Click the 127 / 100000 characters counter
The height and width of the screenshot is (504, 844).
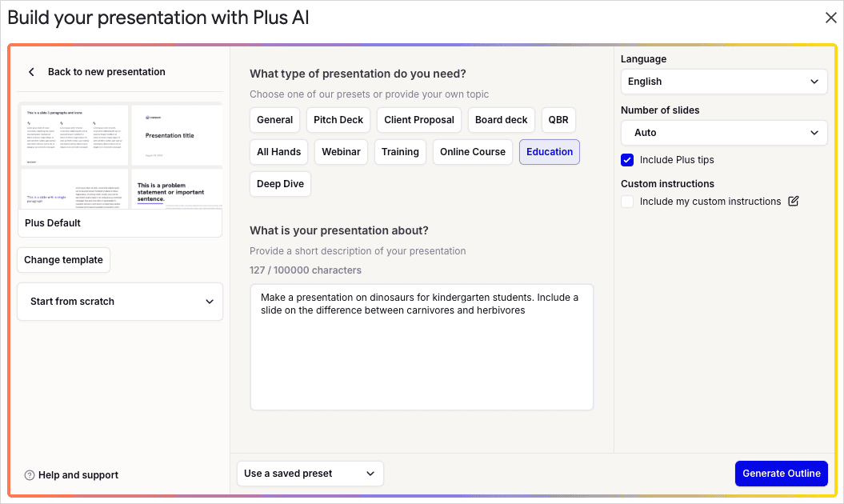[305, 270]
